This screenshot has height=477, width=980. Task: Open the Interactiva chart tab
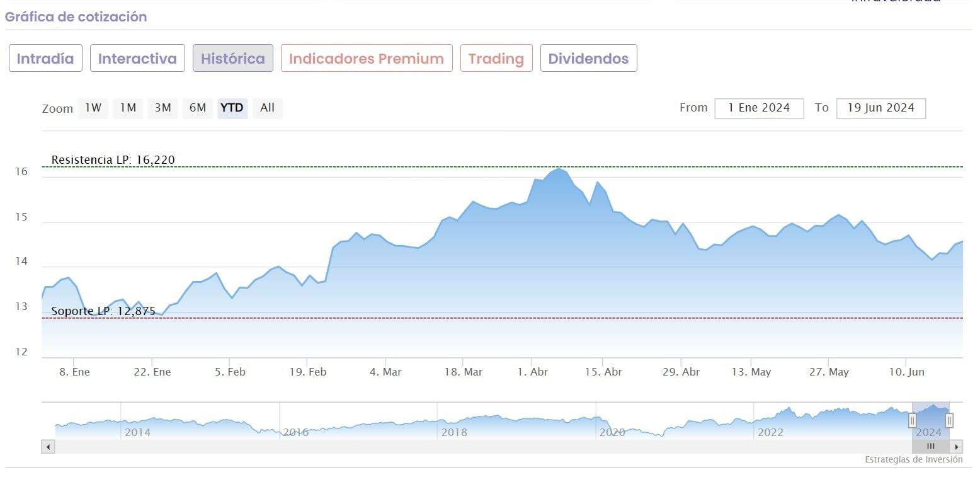coord(137,59)
